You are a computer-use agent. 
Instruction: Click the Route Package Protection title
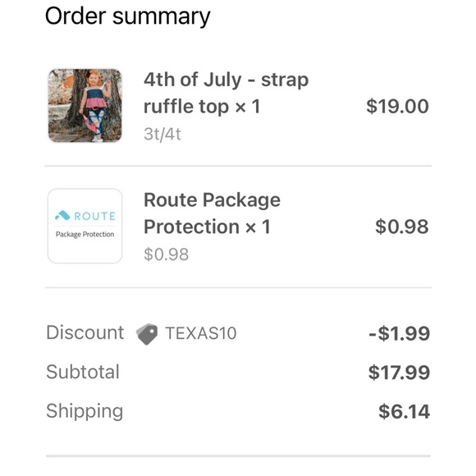coord(212,213)
